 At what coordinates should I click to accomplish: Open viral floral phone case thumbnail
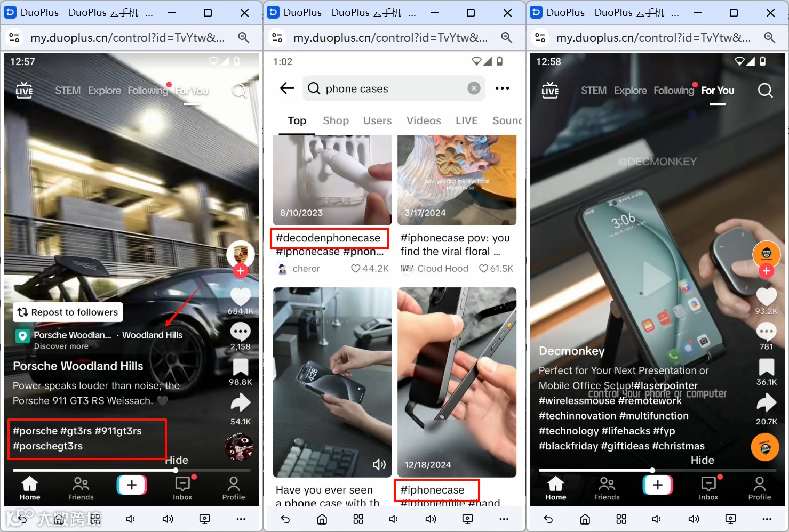click(457, 180)
